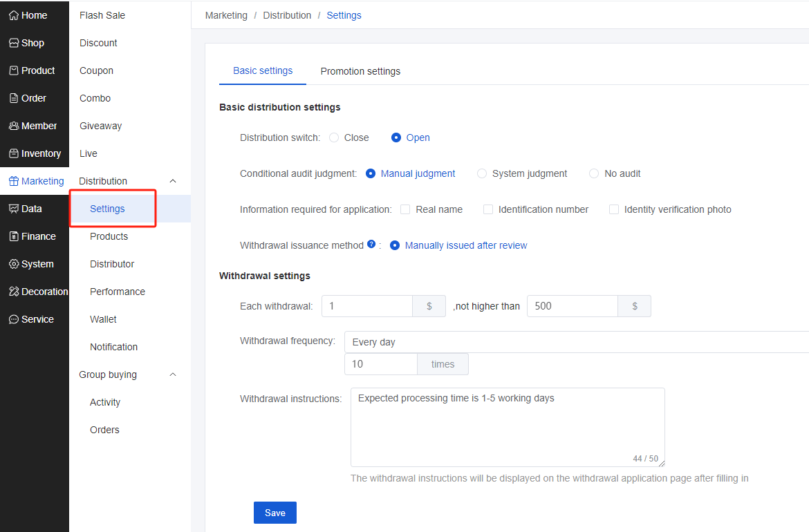This screenshot has height=532, width=809.
Task: Open the Giveaway menu item
Action: pyautogui.click(x=101, y=126)
